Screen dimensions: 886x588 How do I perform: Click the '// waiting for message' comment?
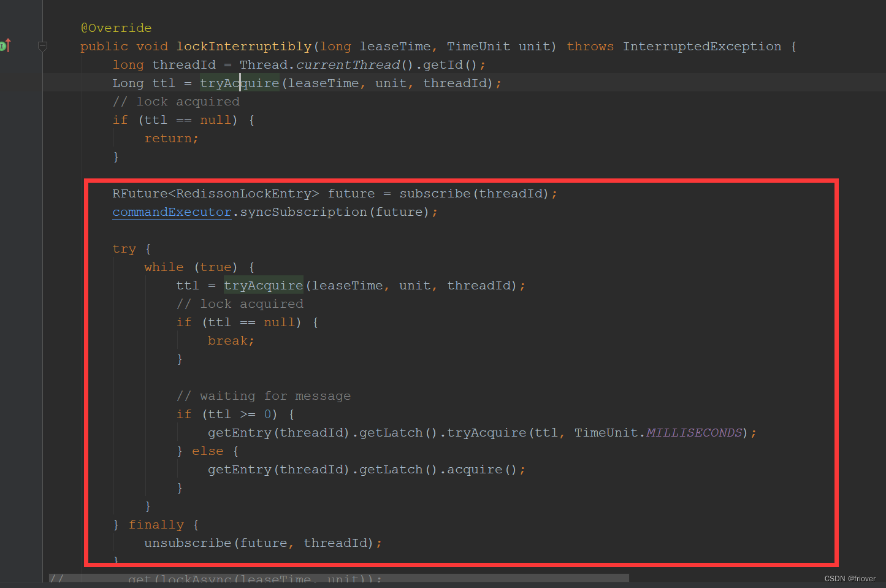tap(264, 396)
